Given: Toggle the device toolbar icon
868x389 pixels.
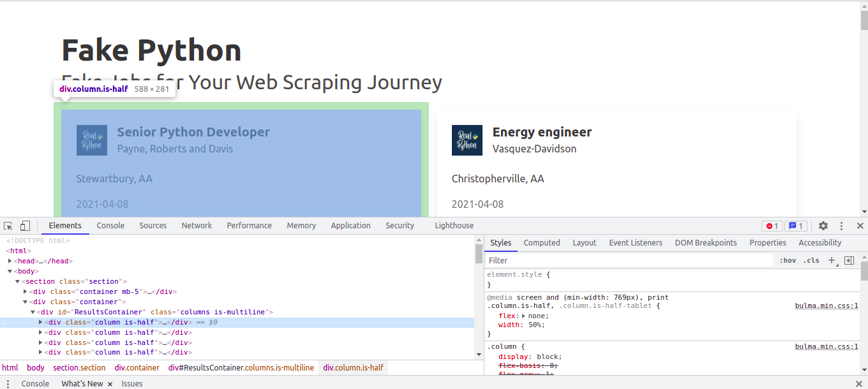Looking at the screenshot, I should 25,226.
